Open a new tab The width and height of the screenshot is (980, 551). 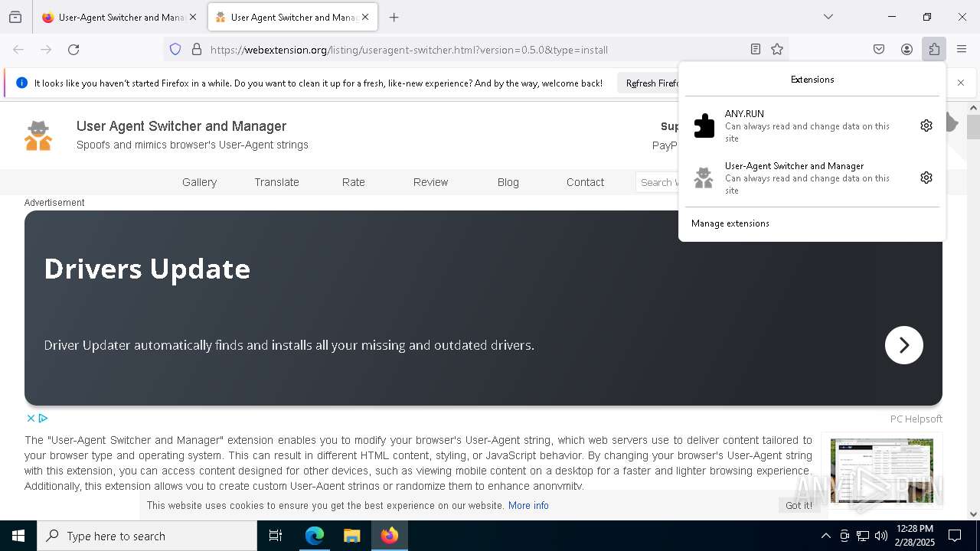[x=394, y=17]
